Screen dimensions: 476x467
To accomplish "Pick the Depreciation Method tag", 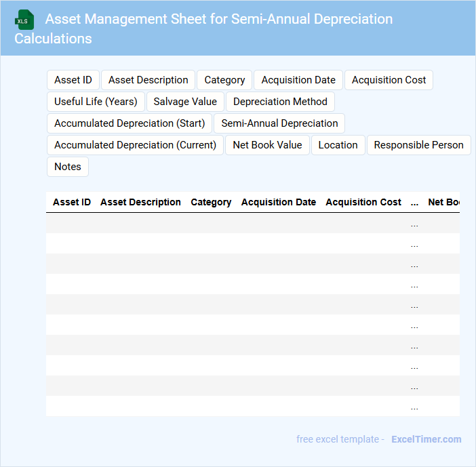I will click(280, 102).
